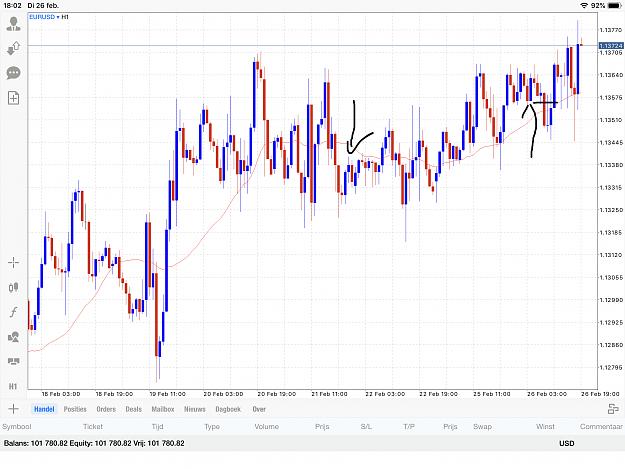
Task: Click the 22 Feb 19:00 time label
Action: [x=438, y=394]
